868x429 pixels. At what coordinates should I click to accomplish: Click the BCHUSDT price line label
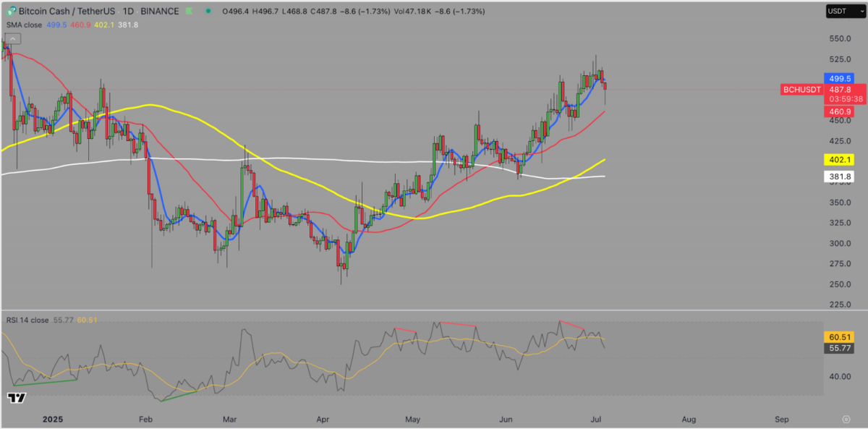point(802,90)
